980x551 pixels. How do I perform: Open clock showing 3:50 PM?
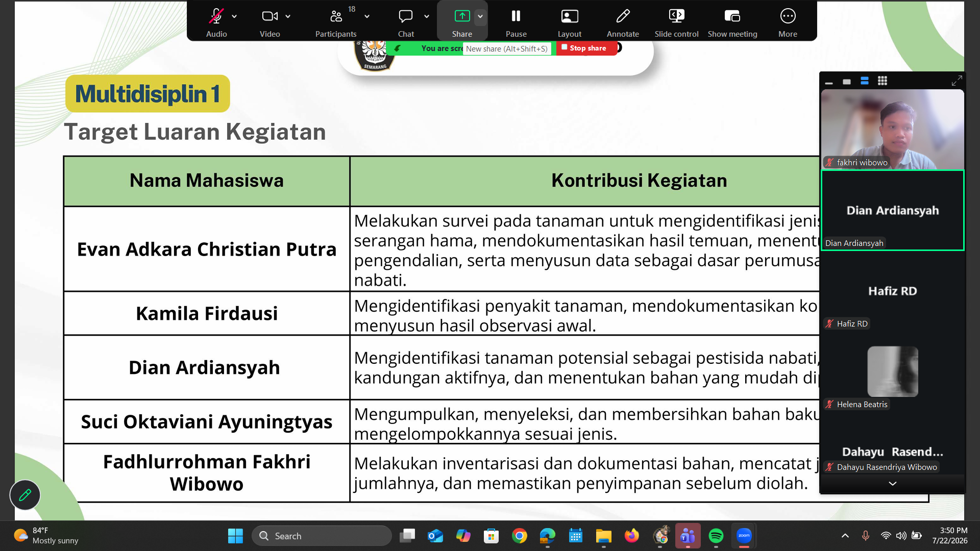(x=949, y=536)
